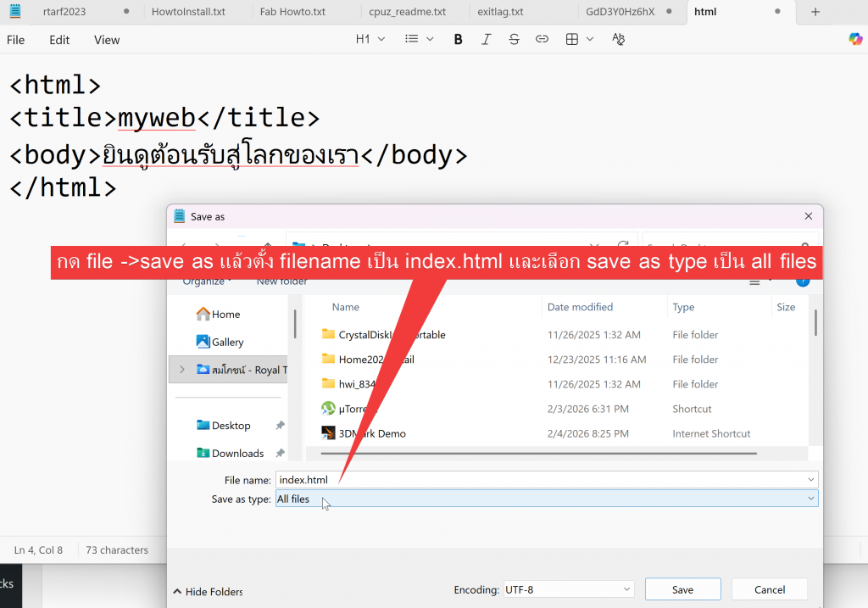The width and height of the screenshot is (868, 608).
Task: Click the File name input field
Action: coord(542,480)
